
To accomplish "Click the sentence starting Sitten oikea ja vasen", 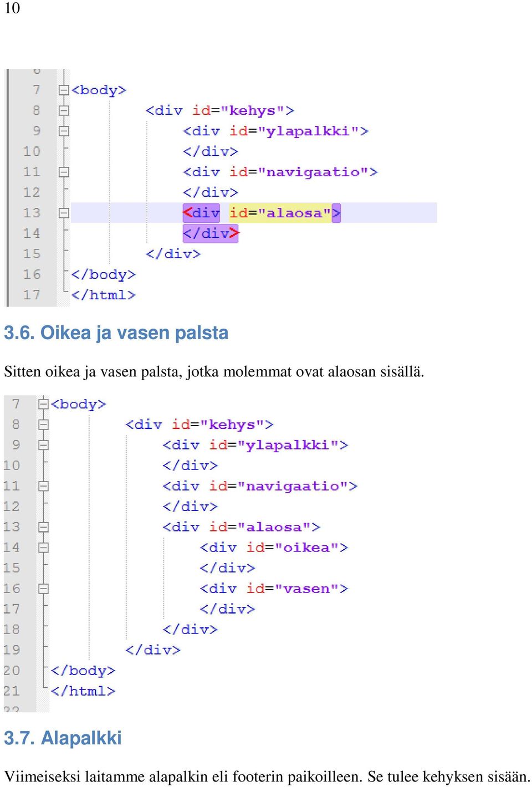I will click(214, 372).
